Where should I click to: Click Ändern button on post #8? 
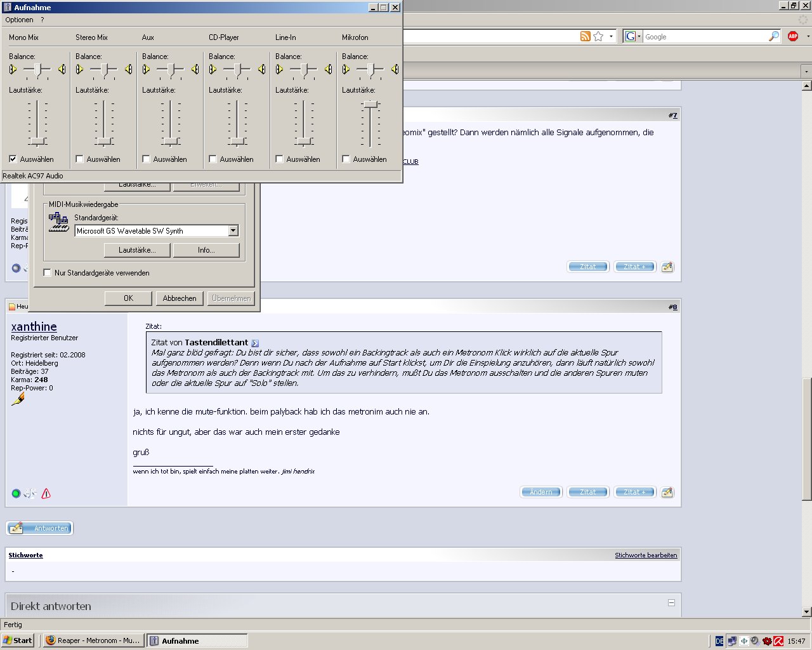pyautogui.click(x=541, y=492)
